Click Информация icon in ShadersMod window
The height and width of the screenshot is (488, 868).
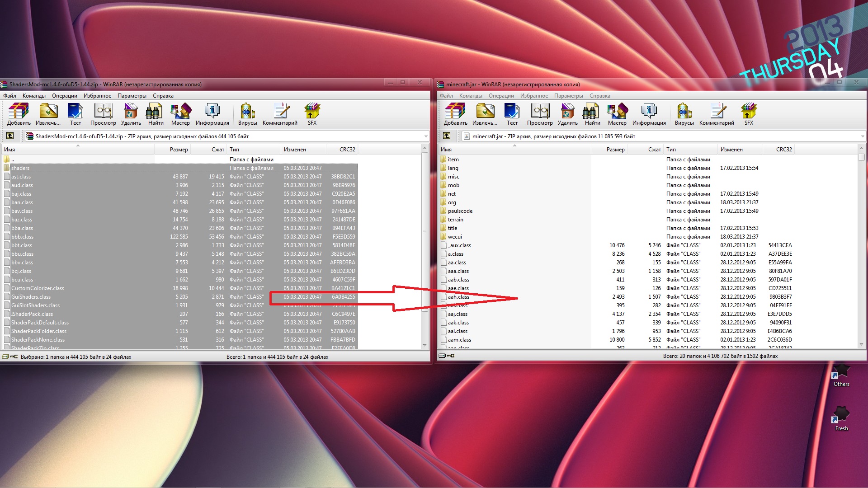[212, 114]
